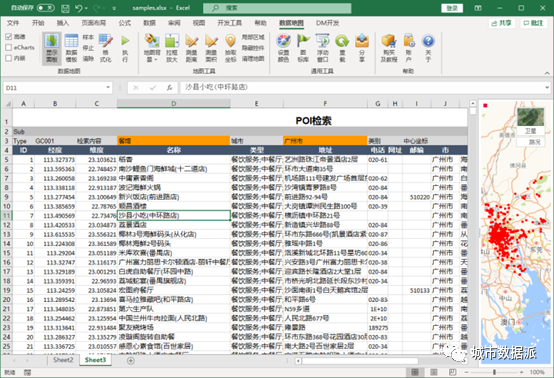The image size is (554, 378).
Task: Expand the formula bar chevron
Action: tap(547, 87)
